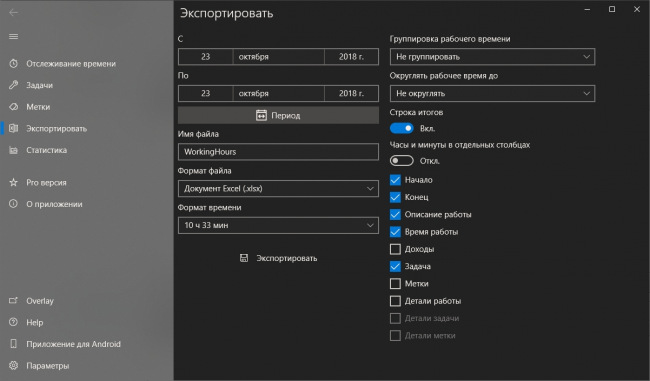Uncheck the Описание работы checkbox

coord(395,214)
